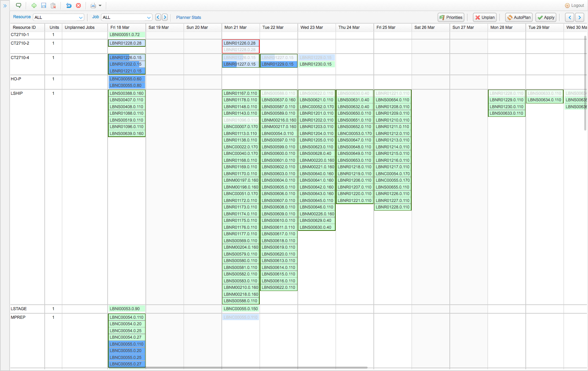Image resolution: width=588 pixels, height=371 pixels.
Task: Click the green plus add icon
Action: coord(34,5)
